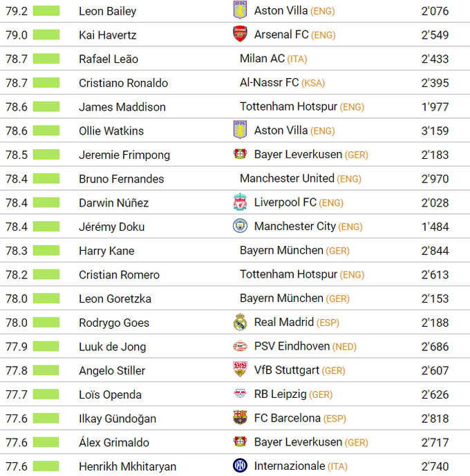Open Cristiano Ronaldo's player page
Screen dimensions: 470x476
[123, 83]
